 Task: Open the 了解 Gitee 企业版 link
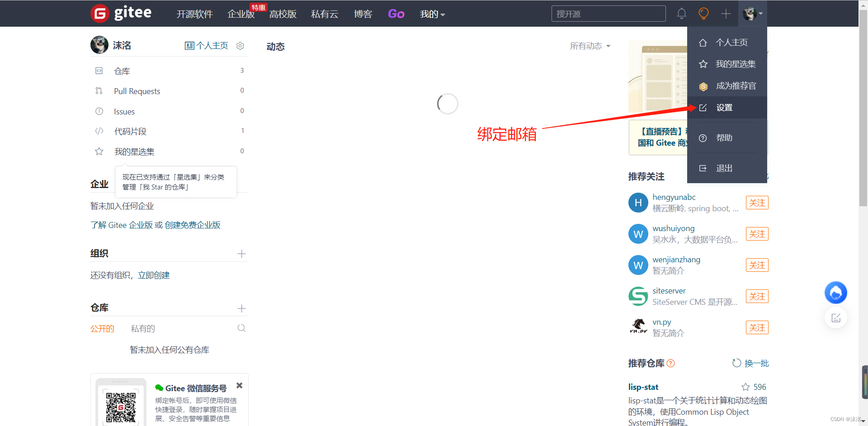(x=122, y=225)
